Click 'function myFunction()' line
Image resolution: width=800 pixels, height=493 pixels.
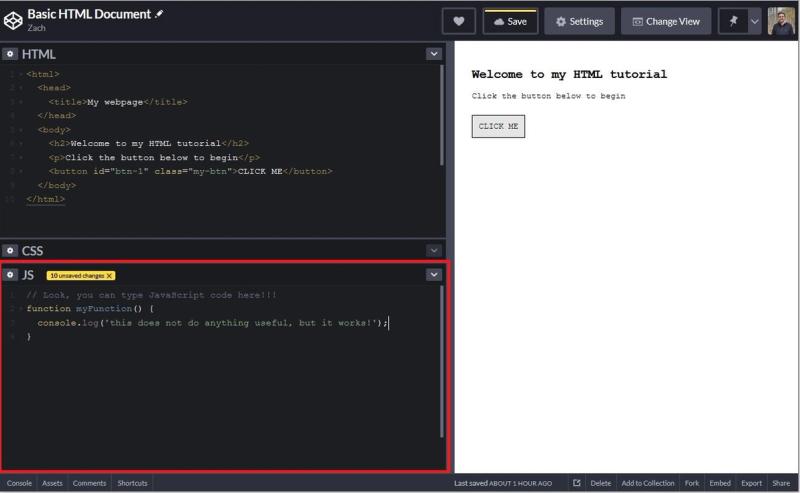pos(90,309)
